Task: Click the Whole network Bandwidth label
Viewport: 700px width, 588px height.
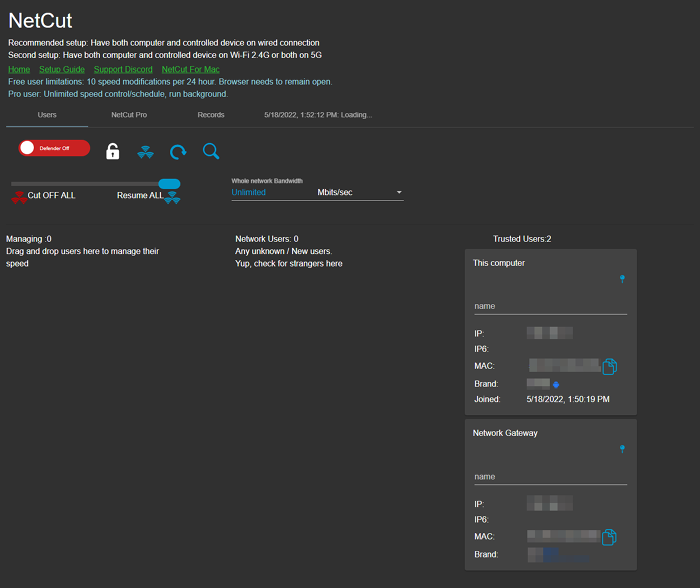Action: click(267, 181)
